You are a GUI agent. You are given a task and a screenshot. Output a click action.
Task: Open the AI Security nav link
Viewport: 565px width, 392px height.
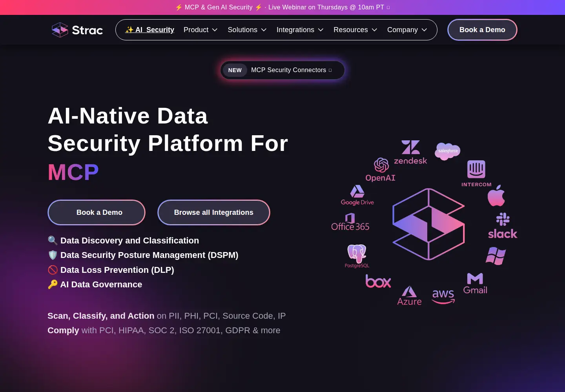point(149,30)
